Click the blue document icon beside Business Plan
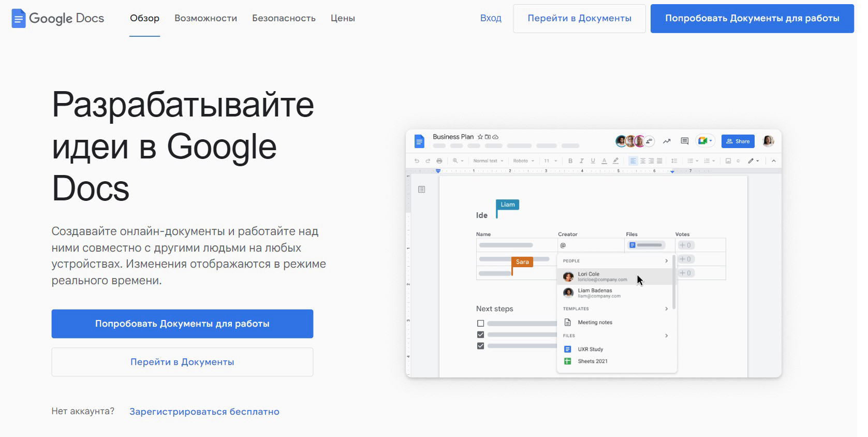The image size is (868, 437). coord(420,141)
